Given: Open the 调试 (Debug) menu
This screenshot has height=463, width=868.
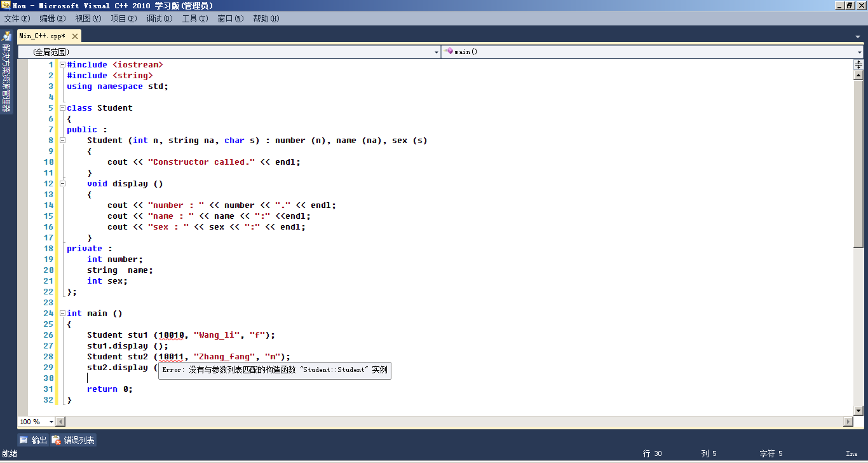Looking at the screenshot, I should pos(159,18).
